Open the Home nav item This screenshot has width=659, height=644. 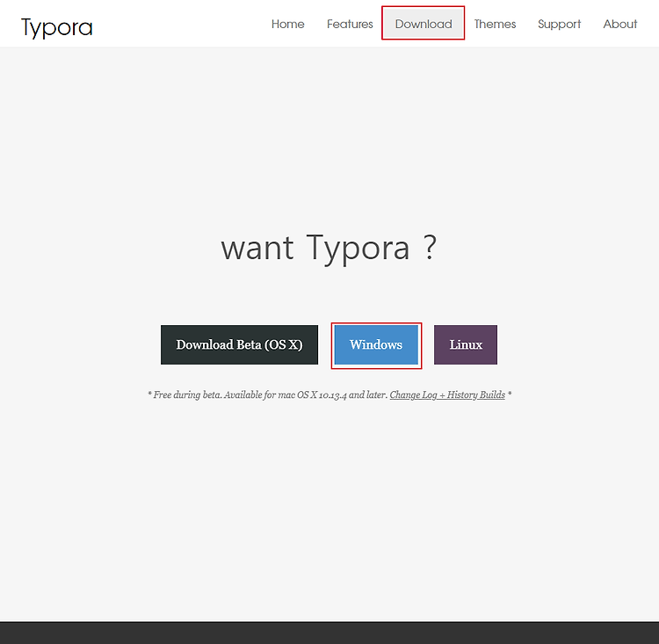[x=288, y=24]
